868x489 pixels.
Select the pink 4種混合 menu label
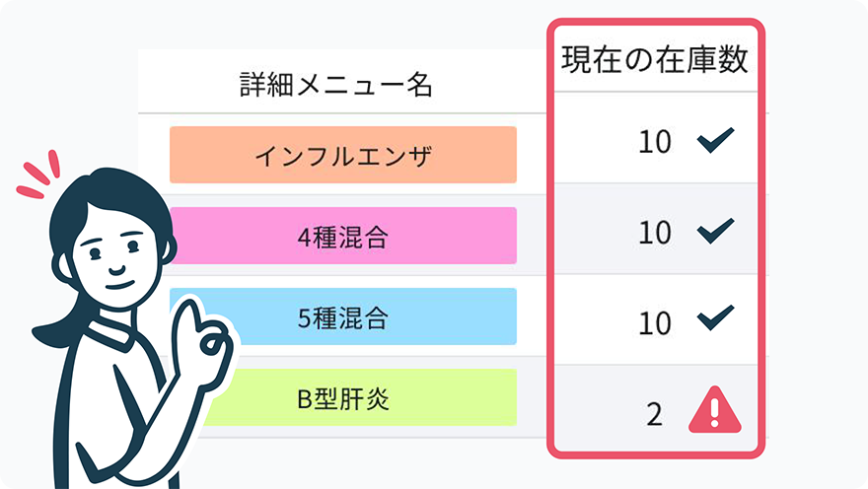343,236
